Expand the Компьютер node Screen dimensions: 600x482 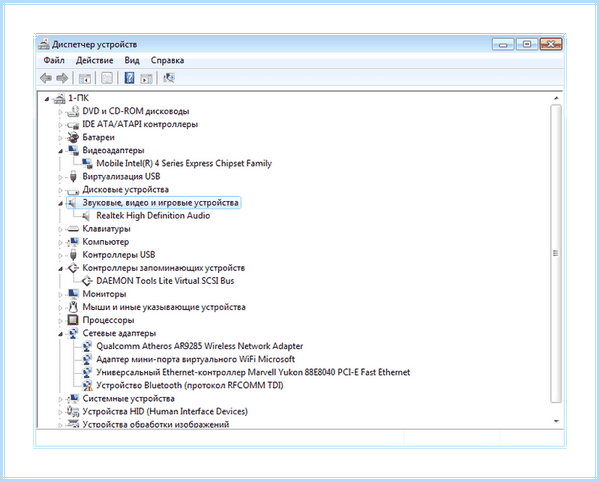click(x=60, y=243)
